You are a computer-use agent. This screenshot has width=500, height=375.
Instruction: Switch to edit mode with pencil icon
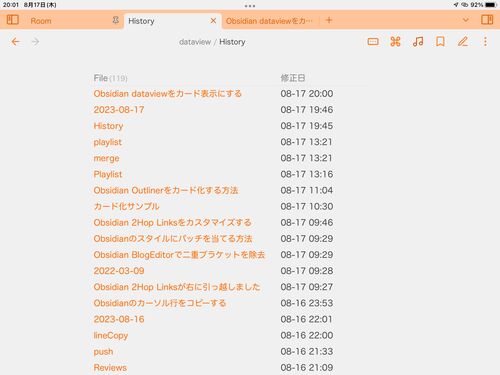click(463, 42)
